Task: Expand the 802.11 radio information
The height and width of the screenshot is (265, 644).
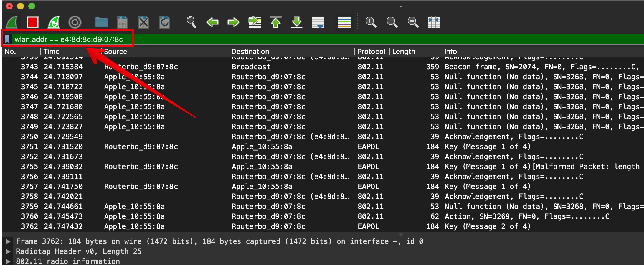Action: click(8, 261)
